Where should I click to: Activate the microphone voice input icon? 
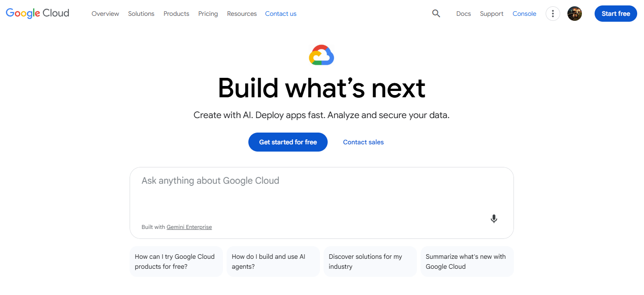click(494, 219)
